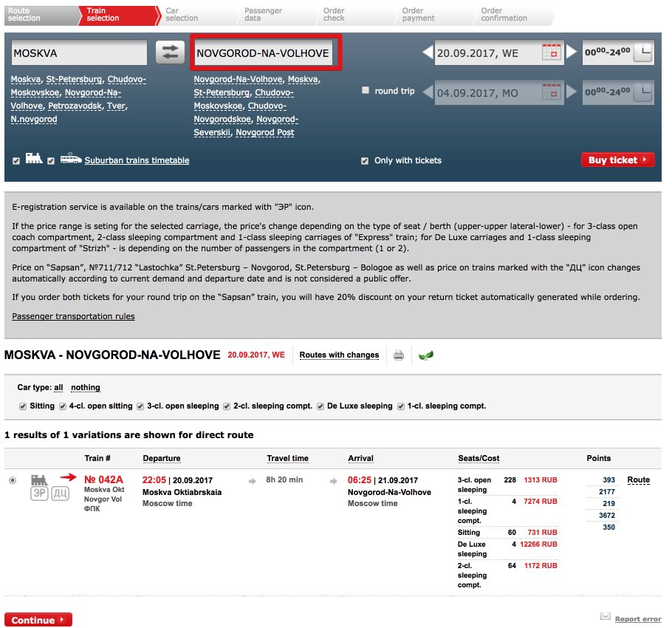
Task: Go to next departure date arrow
Action: click(572, 52)
